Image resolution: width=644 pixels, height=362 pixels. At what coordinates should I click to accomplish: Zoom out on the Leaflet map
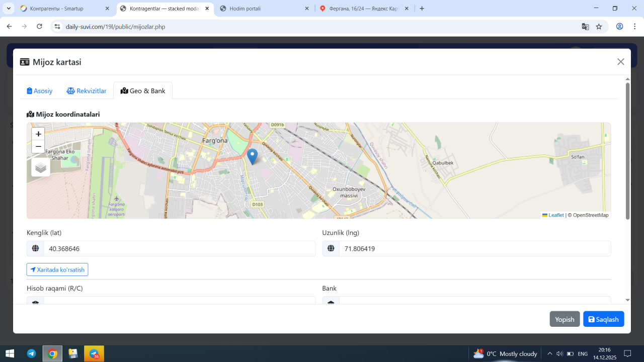click(x=38, y=147)
